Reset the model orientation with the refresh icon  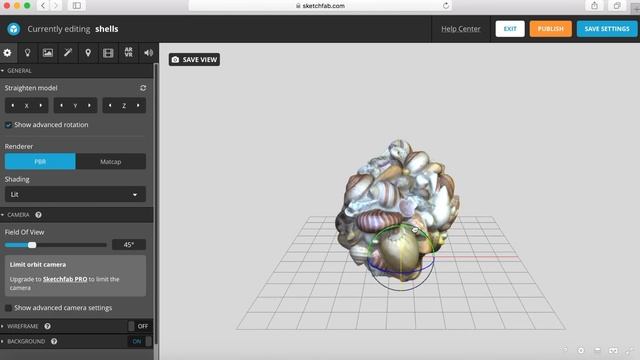[x=143, y=88]
